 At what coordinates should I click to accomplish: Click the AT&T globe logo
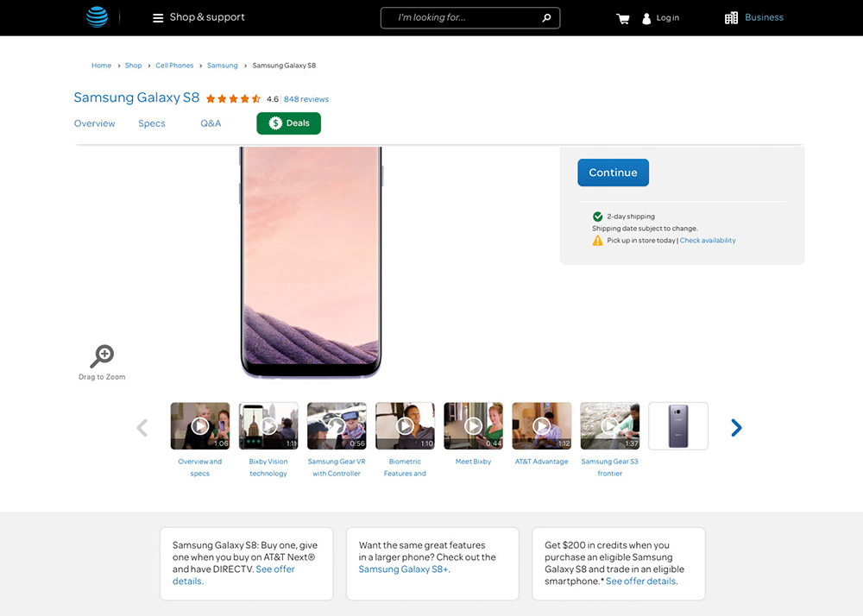click(x=97, y=17)
